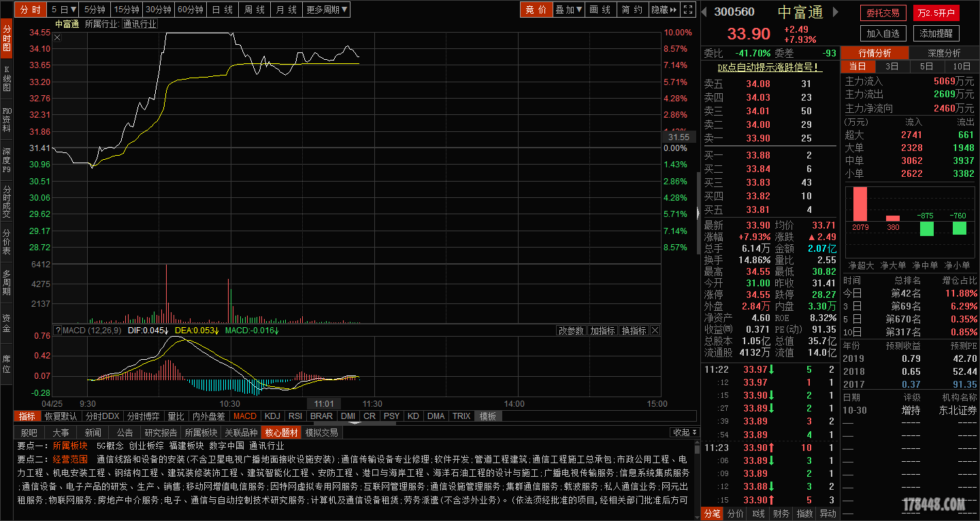
Task: Click 净超大 red bar 2079
Action: tap(860, 204)
